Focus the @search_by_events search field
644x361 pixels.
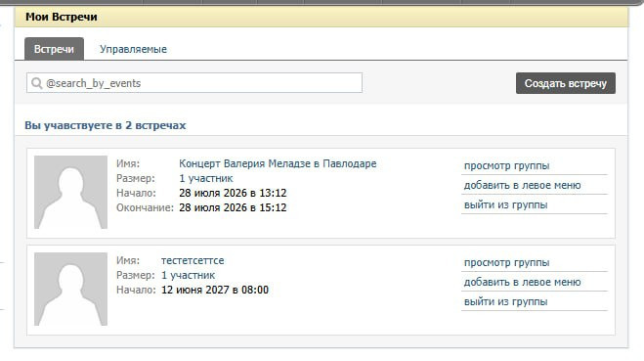click(x=194, y=82)
